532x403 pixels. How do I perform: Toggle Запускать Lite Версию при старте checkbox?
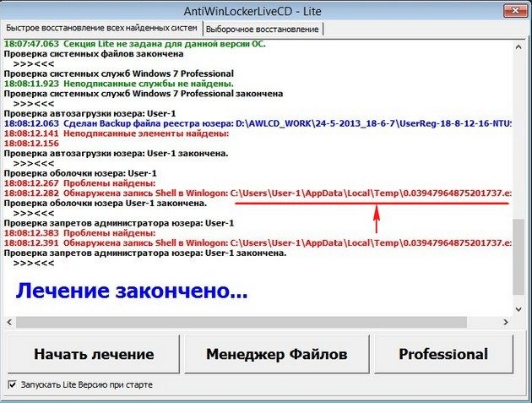click(12, 384)
